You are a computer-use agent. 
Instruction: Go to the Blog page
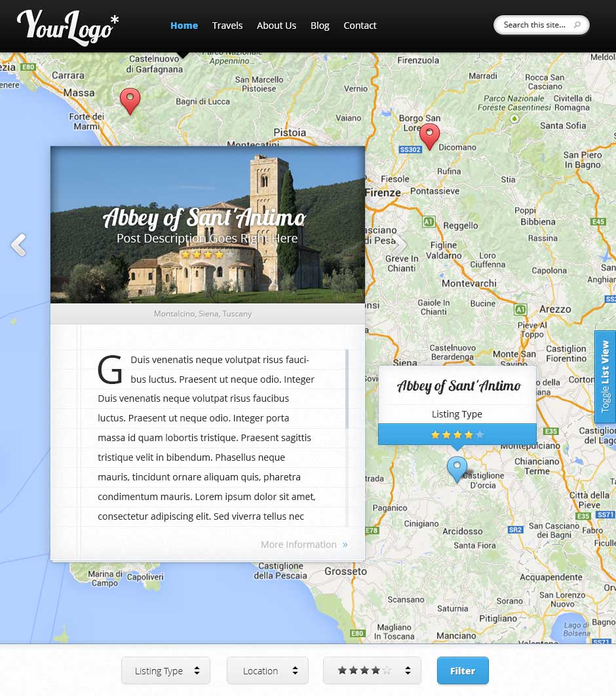[320, 26]
